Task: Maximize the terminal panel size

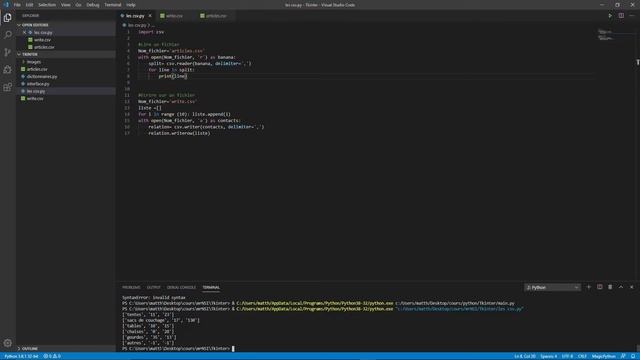Action: pyautogui.click(x=621, y=287)
